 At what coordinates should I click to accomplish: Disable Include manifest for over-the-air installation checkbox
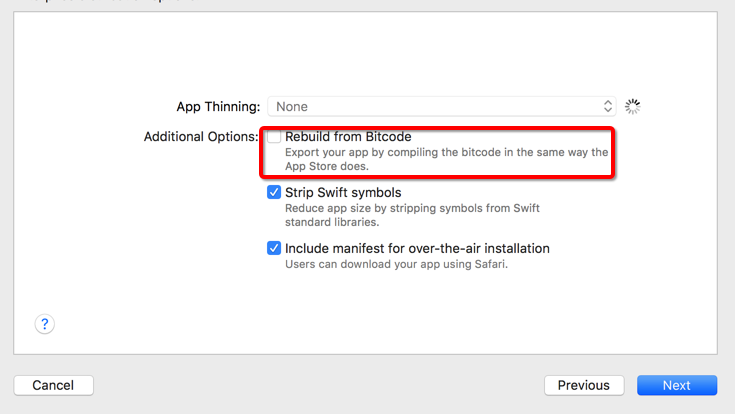click(274, 248)
